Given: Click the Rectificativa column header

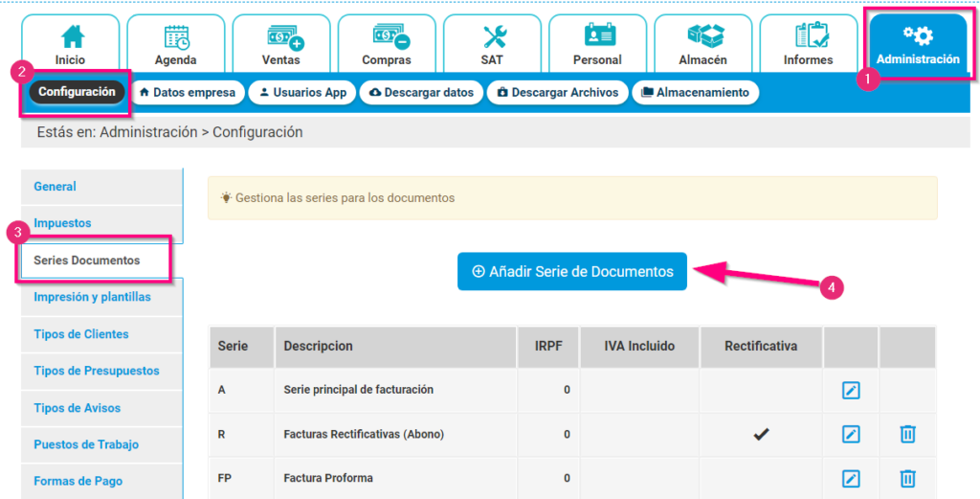Looking at the screenshot, I should coord(761,347).
